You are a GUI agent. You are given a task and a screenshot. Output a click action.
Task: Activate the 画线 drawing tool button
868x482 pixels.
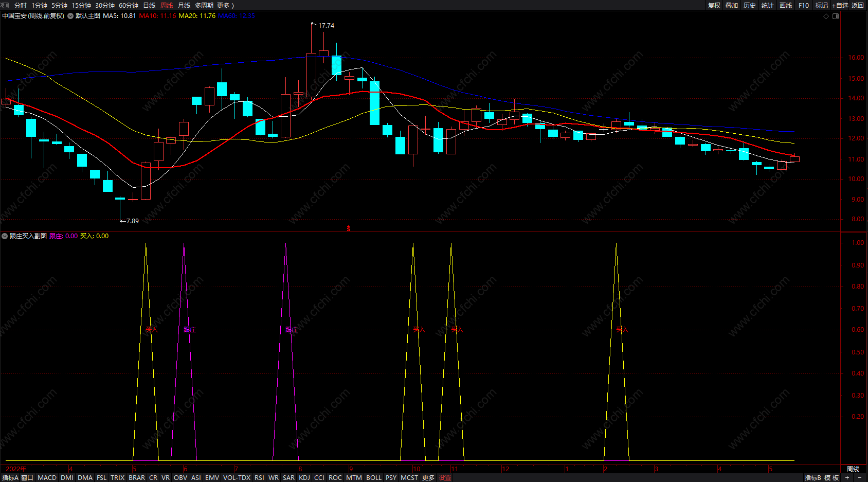(786, 5)
